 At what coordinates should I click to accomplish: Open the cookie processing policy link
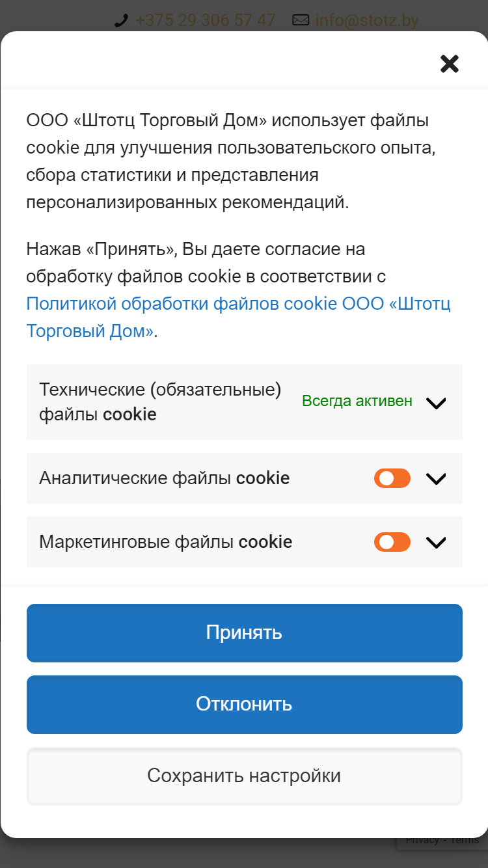click(239, 318)
